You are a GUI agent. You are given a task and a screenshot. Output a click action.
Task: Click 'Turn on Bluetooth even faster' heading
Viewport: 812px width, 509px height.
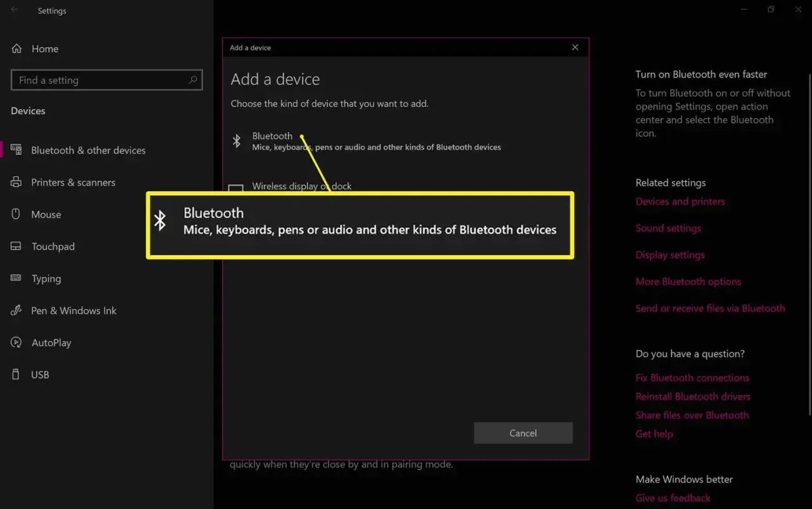pos(702,75)
